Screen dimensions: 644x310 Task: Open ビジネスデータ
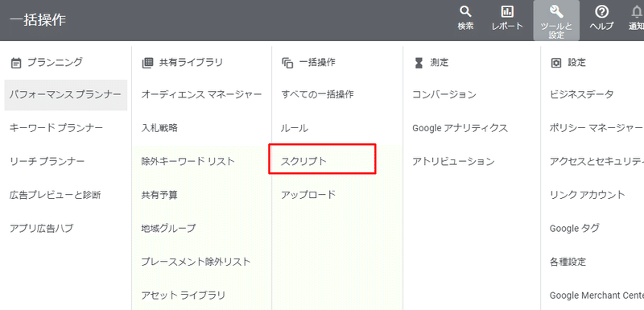click(x=581, y=95)
